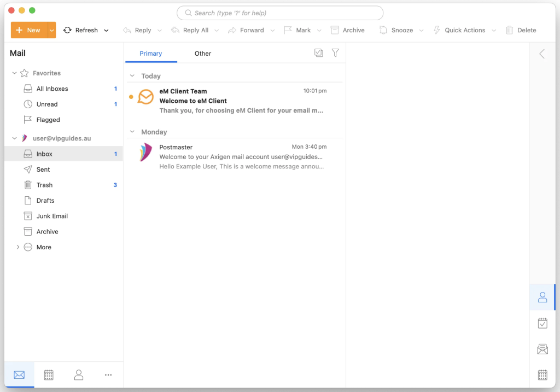Viewport: 560px width, 392px height.
Task: Expand the More folder in the sidebar
Action: 17,247
